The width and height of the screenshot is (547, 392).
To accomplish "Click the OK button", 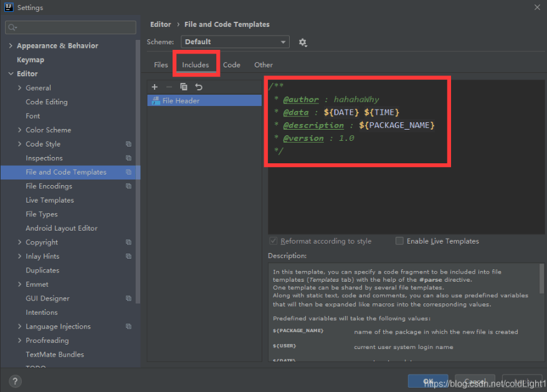I will pos(428,381).
